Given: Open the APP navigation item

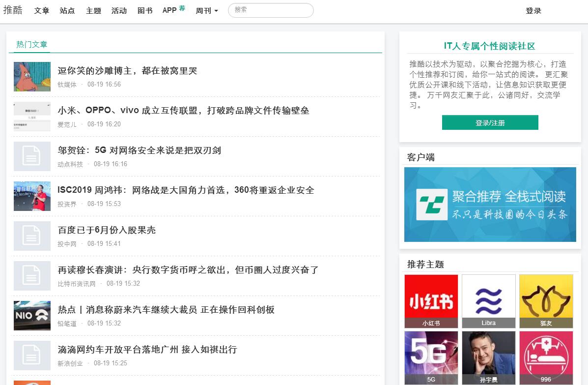Looking at the screenshot, I should point(169,10).
